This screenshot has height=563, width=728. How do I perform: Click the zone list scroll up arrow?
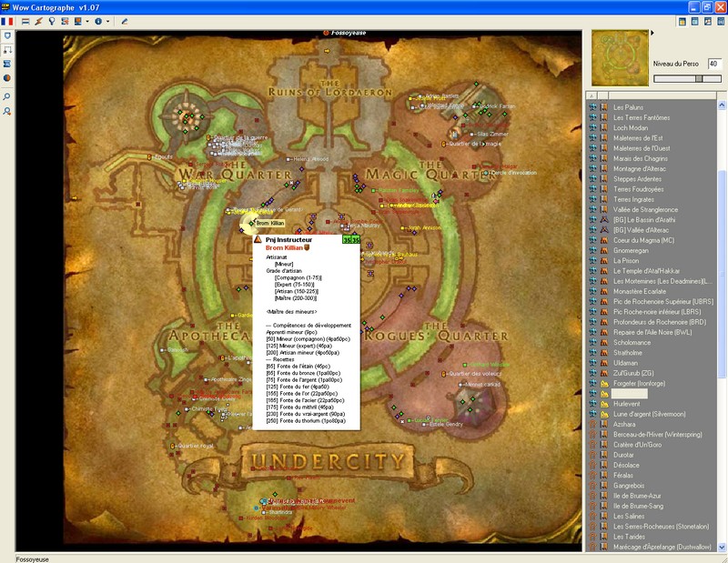pyautogui.click(x=722, y=106)
